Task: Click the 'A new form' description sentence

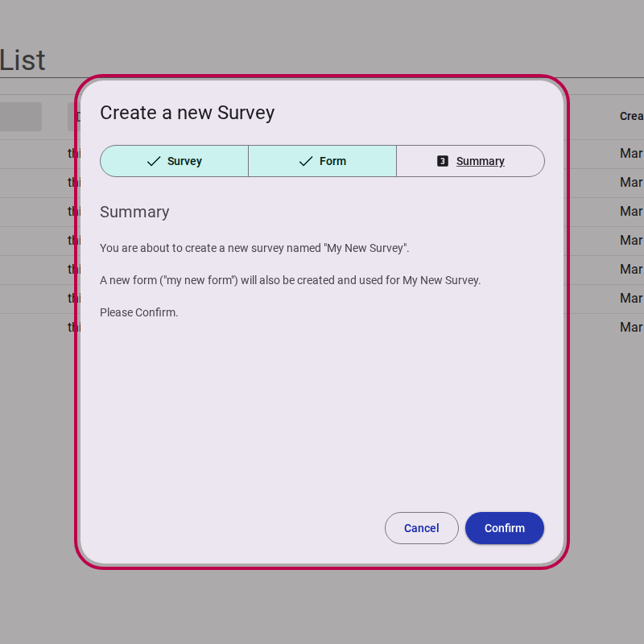Action: click(291, 280)
